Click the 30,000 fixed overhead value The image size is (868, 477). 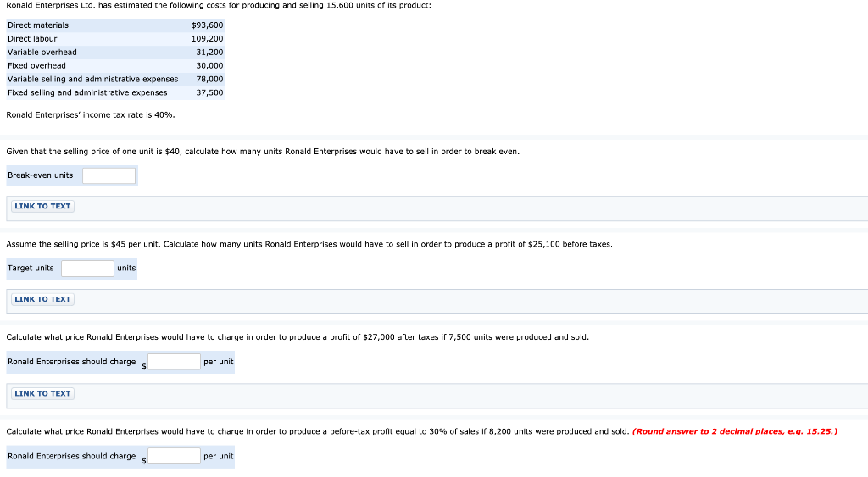point(209,66)
